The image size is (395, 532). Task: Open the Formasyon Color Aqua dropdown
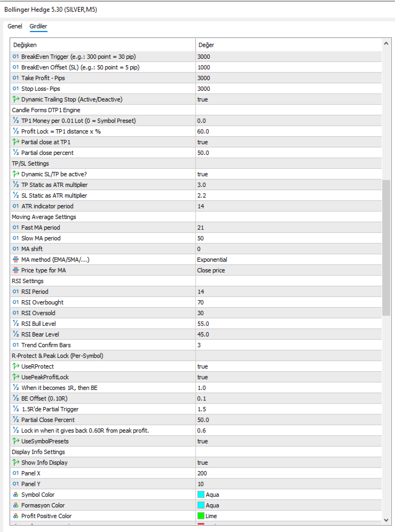[x=289, y=505]
